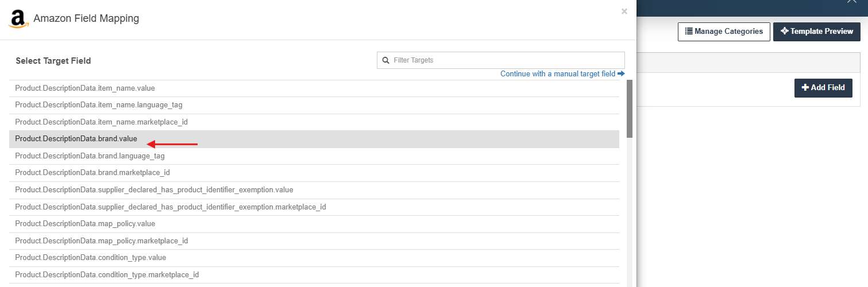
Task: Open Template Preview in background page
Action: [x=816, y=32]
